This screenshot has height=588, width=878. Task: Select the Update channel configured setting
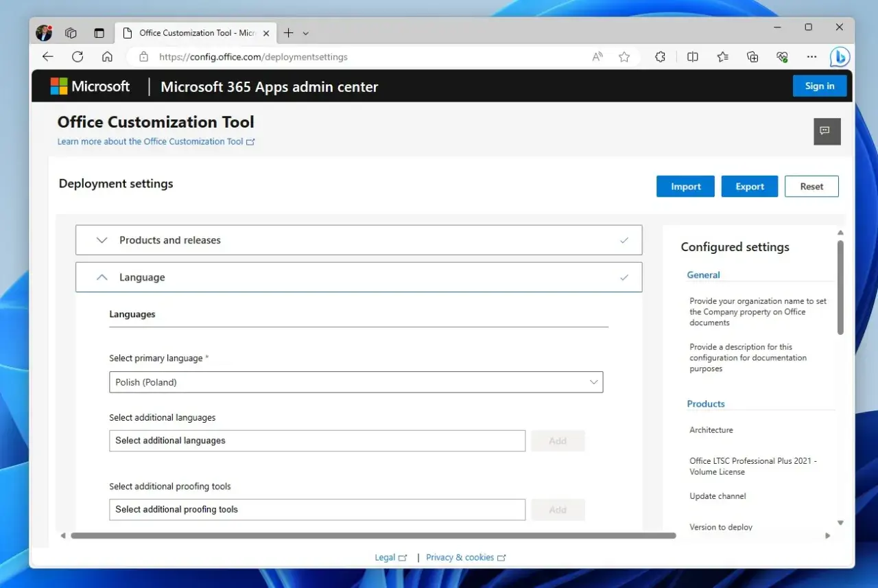(x=717, y=496)
